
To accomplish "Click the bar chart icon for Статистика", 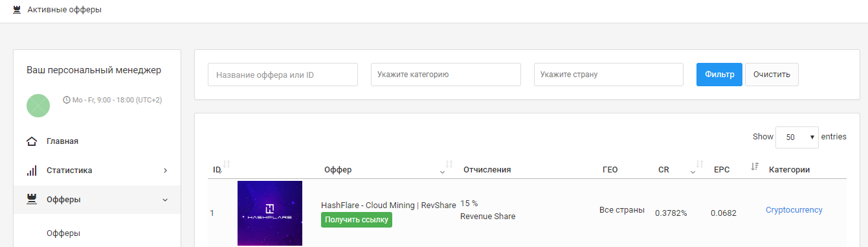I will coord(32,171).
